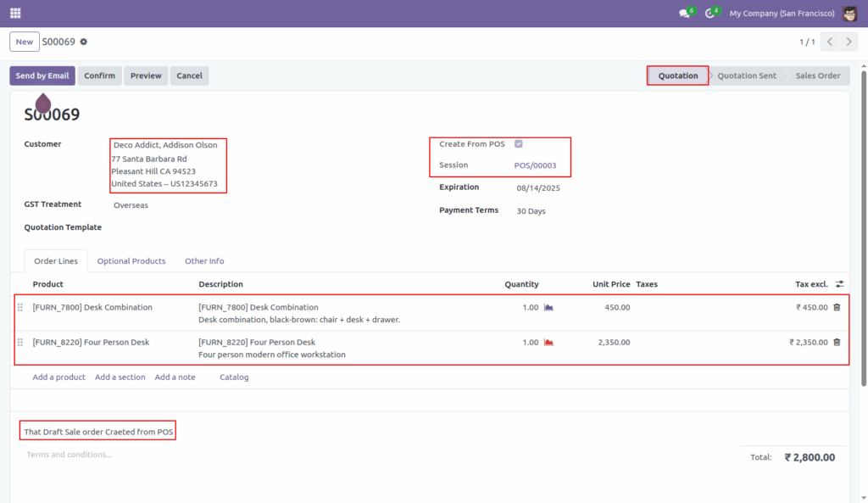This screenshot has height=503, width=868.
Task: Open forecast graph icon for Desk Combination
Action: pyautogui.click(x=548, y=307)
